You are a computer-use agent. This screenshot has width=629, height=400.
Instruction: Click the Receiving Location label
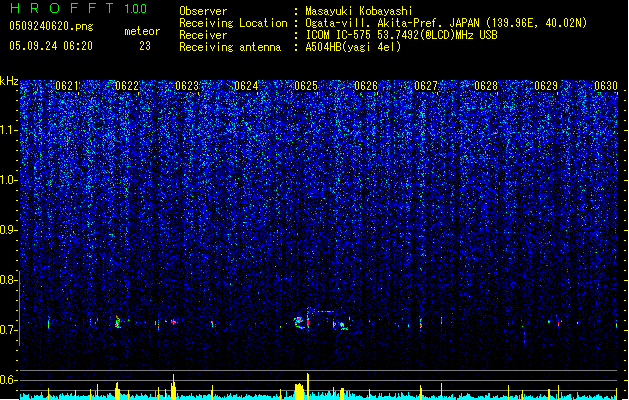233,23
